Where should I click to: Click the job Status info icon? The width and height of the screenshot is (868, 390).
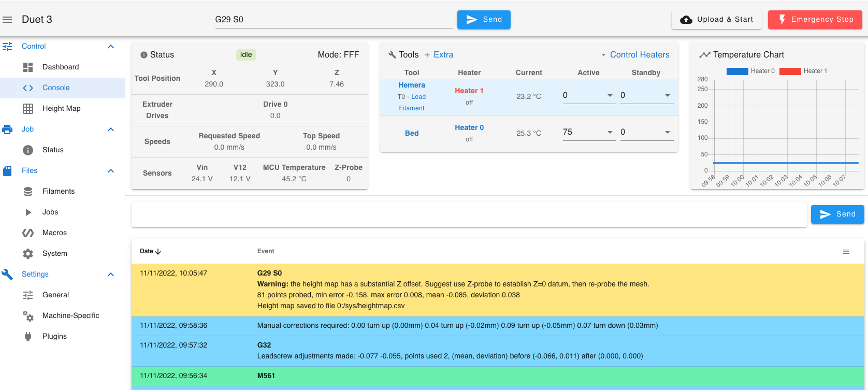(28, 150)
